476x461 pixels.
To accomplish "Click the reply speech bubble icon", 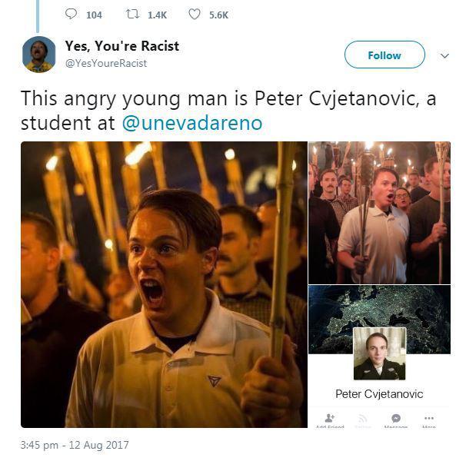I will click(71, 14).
